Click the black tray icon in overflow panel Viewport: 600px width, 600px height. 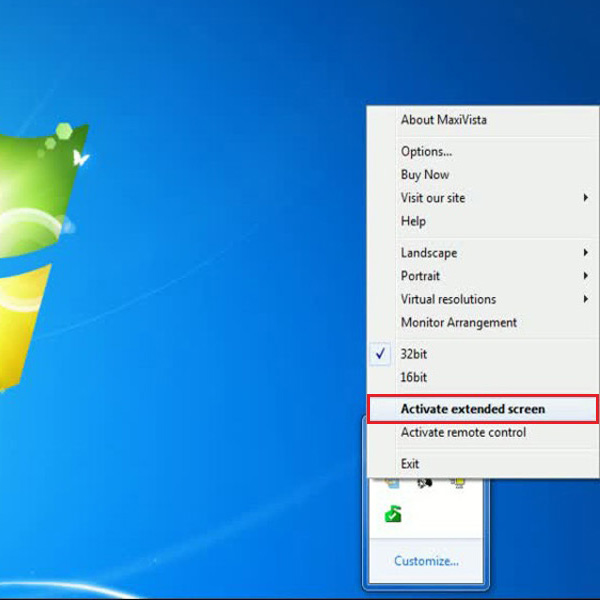coord(424,483)
